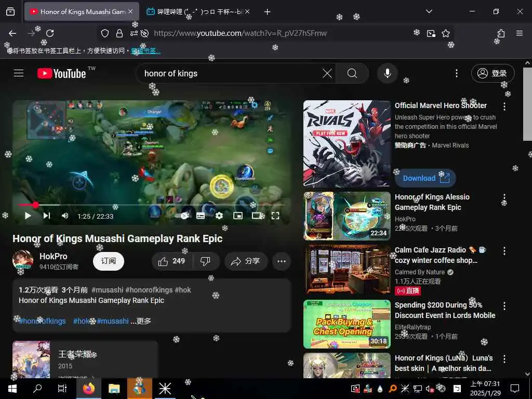Open the Firefox application menu

coord(519,33)
